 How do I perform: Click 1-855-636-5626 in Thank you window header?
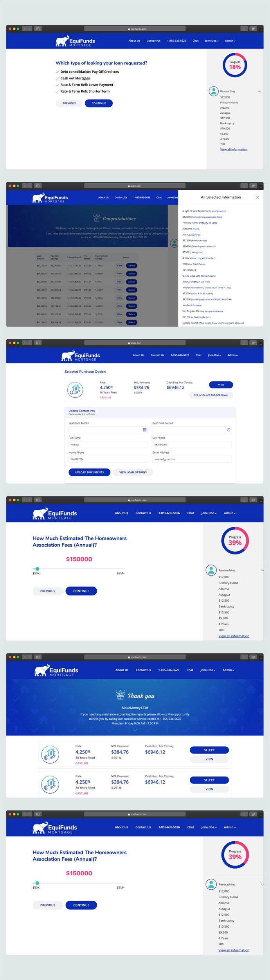(x=169, y=670)
